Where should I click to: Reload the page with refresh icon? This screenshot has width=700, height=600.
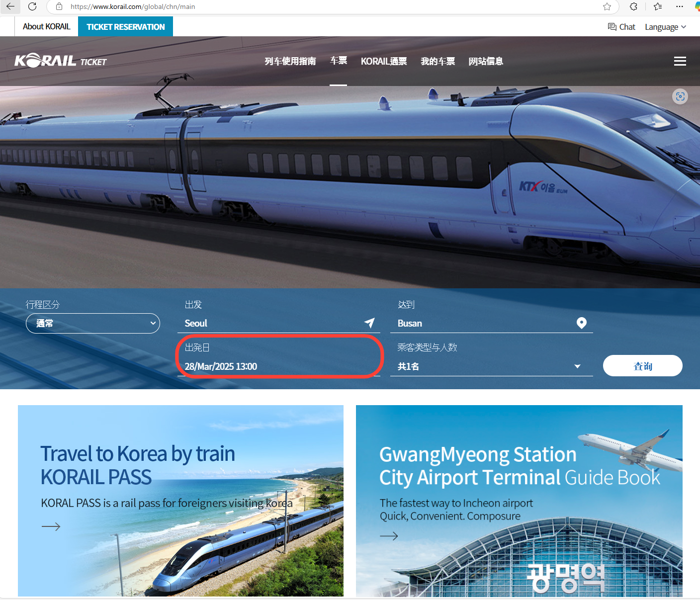32,6
